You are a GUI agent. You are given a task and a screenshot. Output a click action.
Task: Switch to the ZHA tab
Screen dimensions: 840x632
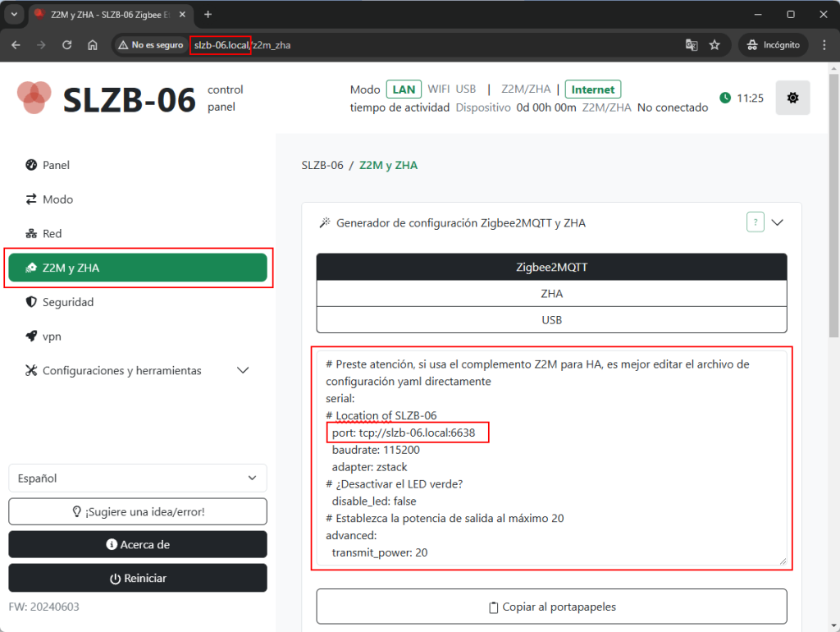pyautogui.click(x=551, y=293)
